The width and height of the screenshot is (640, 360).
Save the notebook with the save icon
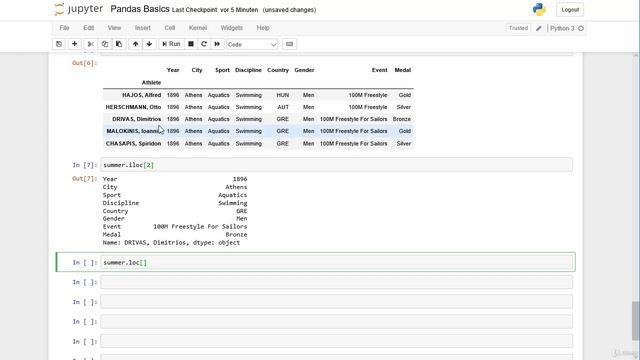click(x=59, y=44)
